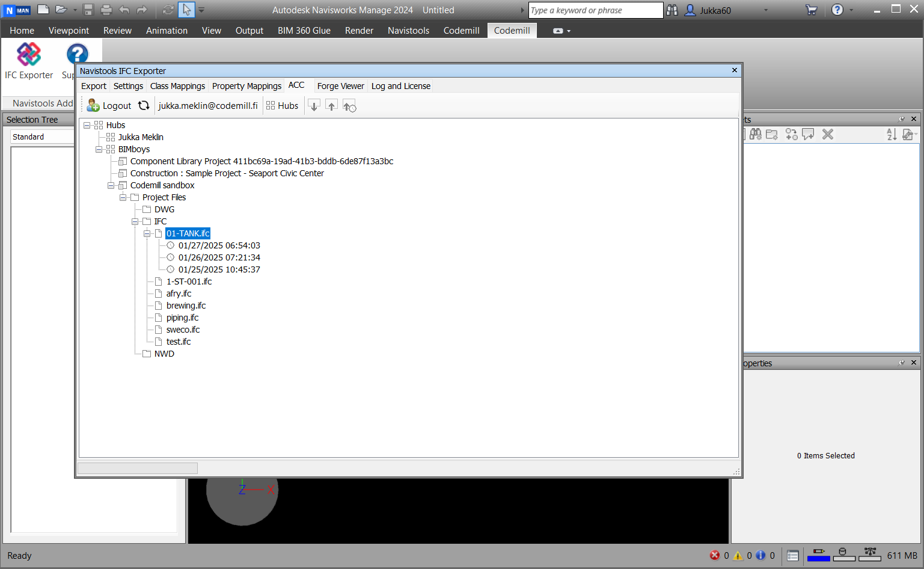Select the piping.ifc file
This screenshot has width=924, height=569.
coord(182,318)
